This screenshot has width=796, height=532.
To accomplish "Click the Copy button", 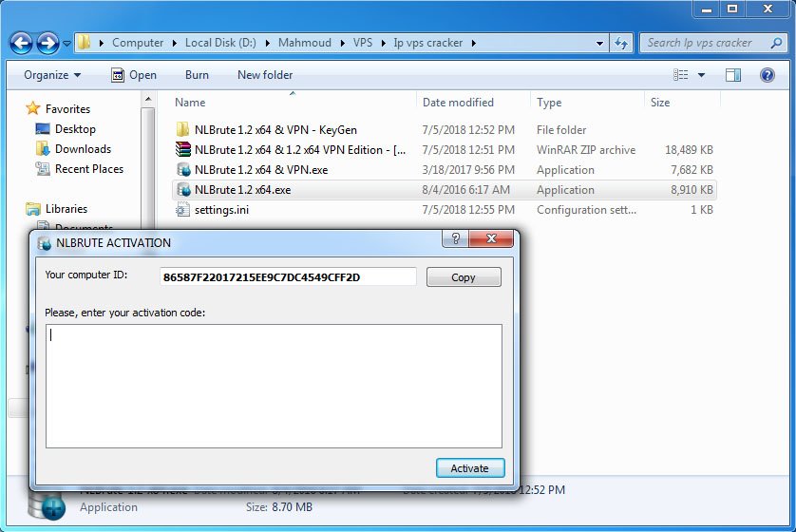I will coord(464,277).
